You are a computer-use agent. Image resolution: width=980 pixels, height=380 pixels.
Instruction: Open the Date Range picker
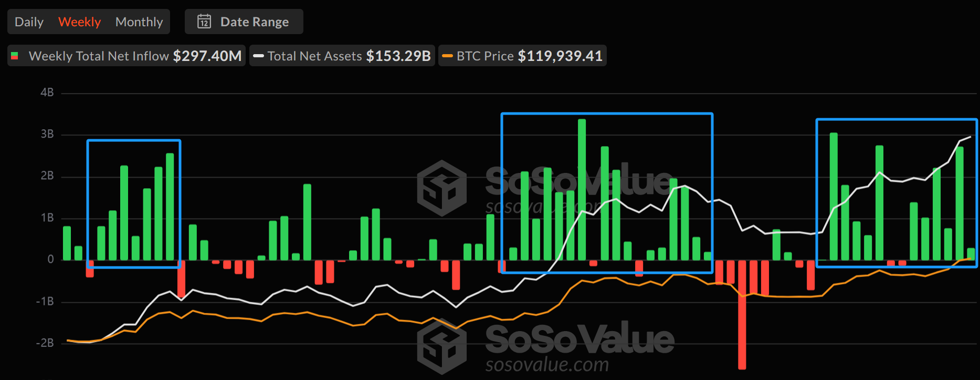click(244, 22)
